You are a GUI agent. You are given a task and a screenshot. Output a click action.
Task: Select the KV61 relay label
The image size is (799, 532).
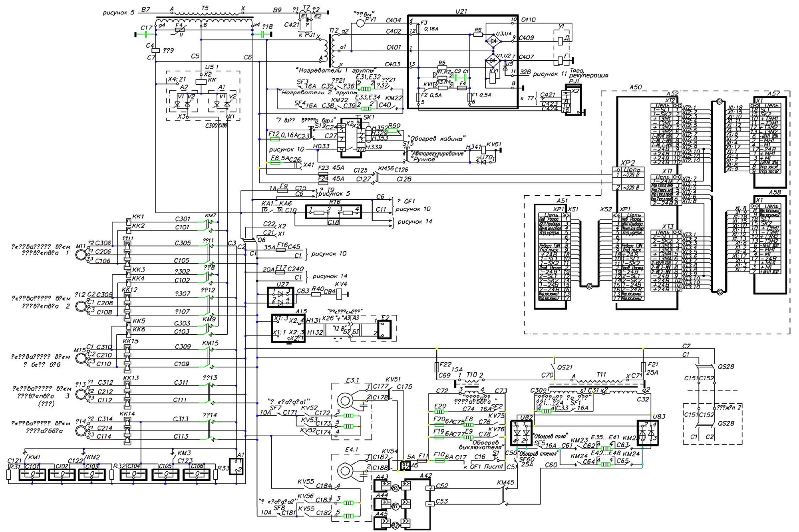(494, 144)
